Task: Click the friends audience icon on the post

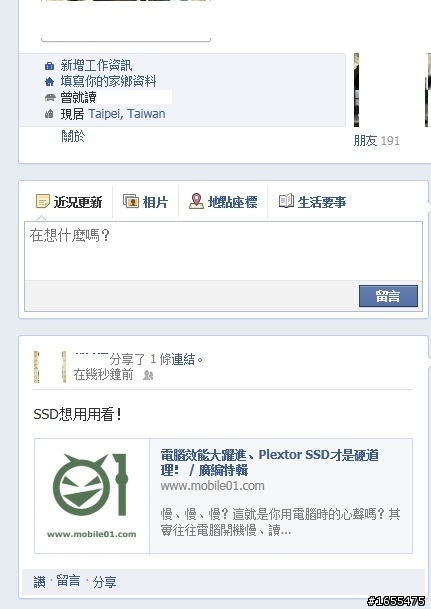Action: 148,375
